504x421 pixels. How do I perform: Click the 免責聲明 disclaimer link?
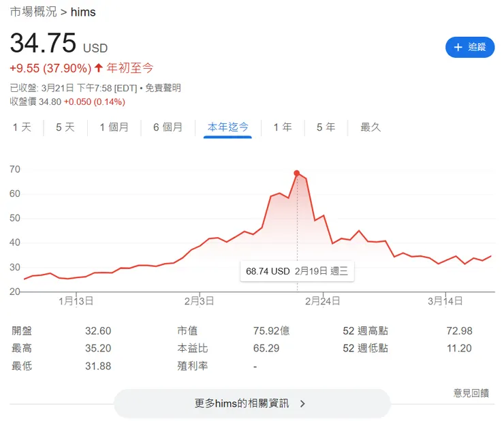[163, 88]
